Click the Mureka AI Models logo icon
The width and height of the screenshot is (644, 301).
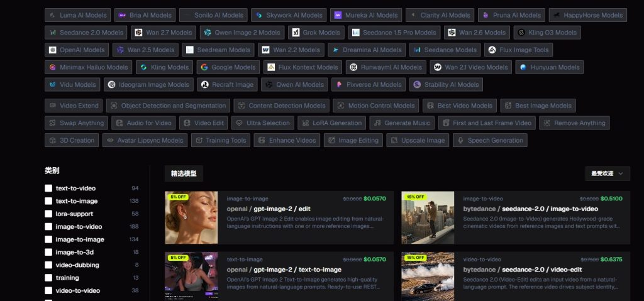(x=338, y=15)
